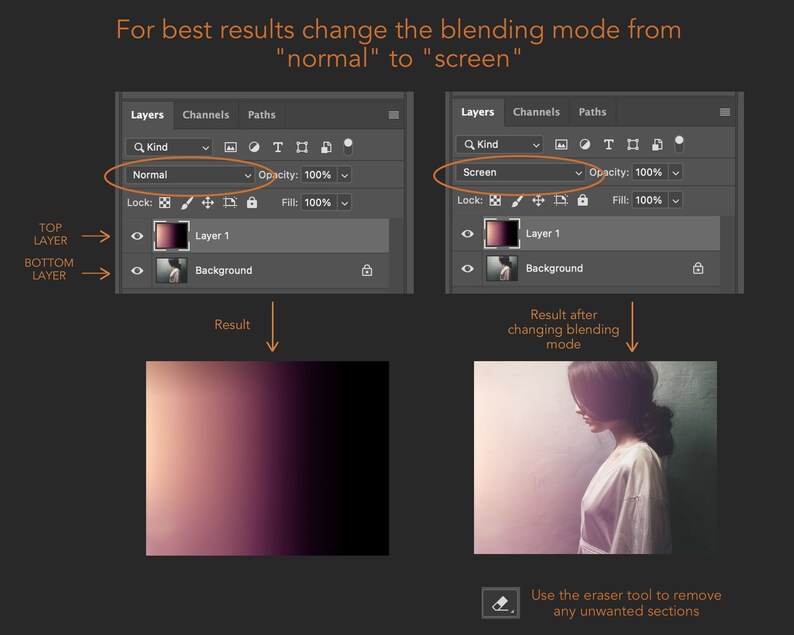Lock image pixels brush icon in left panel
Image resolution: width=794 pixels, height=635 pixels.
pyautogui.click(x=186, y=203)
